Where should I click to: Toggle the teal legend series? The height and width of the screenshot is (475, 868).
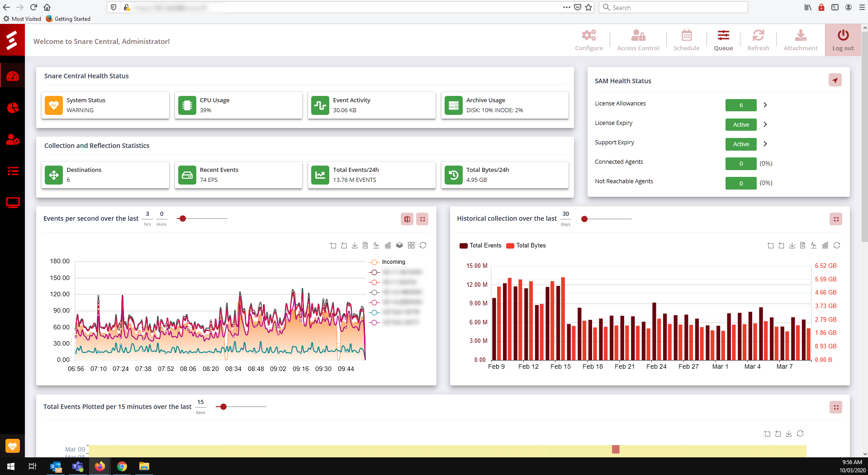(394, 312)
